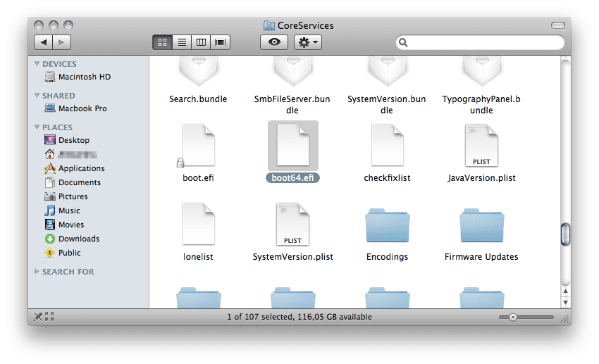This screenshot has height=364, width=599.
Task: Open Quick Look with the eye button
Action: [x=274, y=42]
